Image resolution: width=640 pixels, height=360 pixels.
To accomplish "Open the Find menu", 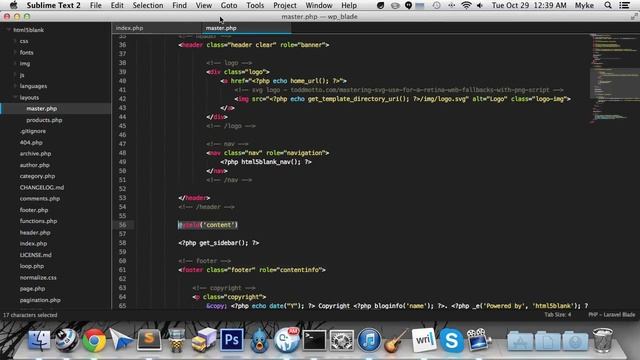I will coord(179,5).
